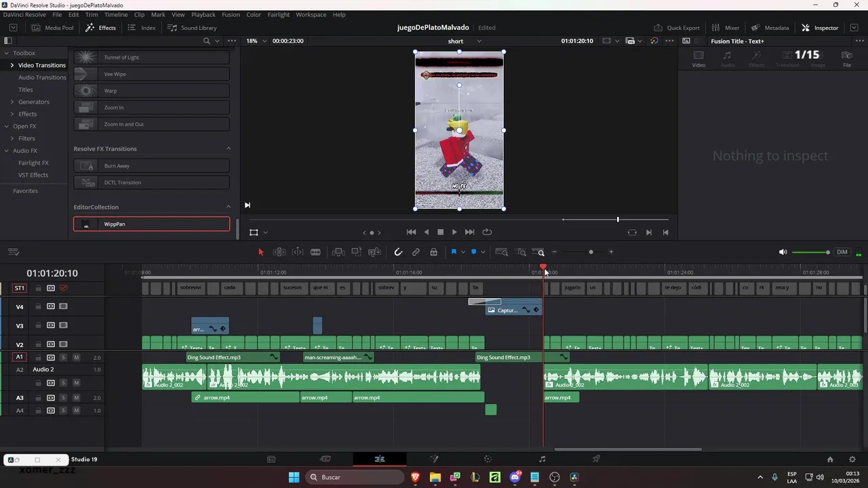This screenshot has height=488, width=868.
Task: Expand Video Transitions tree item
Action: click(12, 65)
